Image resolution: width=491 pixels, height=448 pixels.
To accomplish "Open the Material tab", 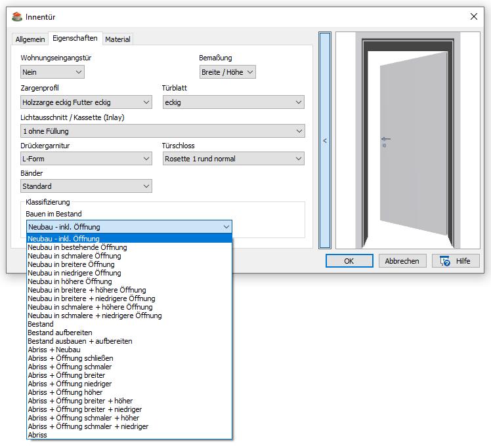I will pyautogui.click(x=118, y=39).
